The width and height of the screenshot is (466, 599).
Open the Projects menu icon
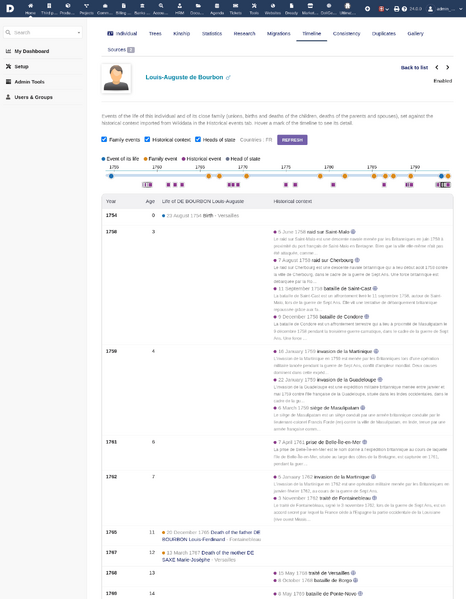[x=86, y=6]
